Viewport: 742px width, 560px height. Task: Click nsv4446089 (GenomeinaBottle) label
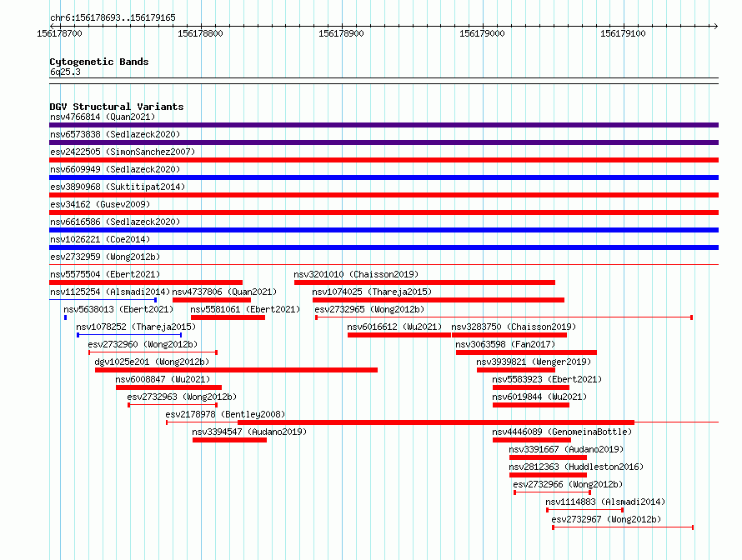point(562,432)
